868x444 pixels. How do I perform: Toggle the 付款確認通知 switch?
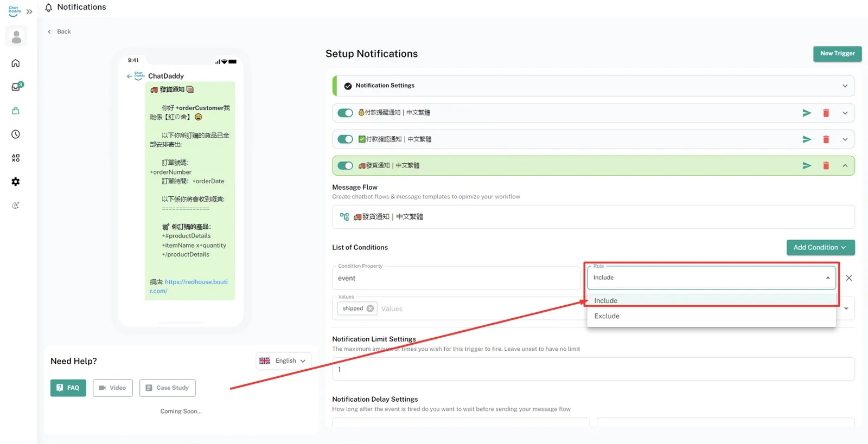[x=345, y=139]
